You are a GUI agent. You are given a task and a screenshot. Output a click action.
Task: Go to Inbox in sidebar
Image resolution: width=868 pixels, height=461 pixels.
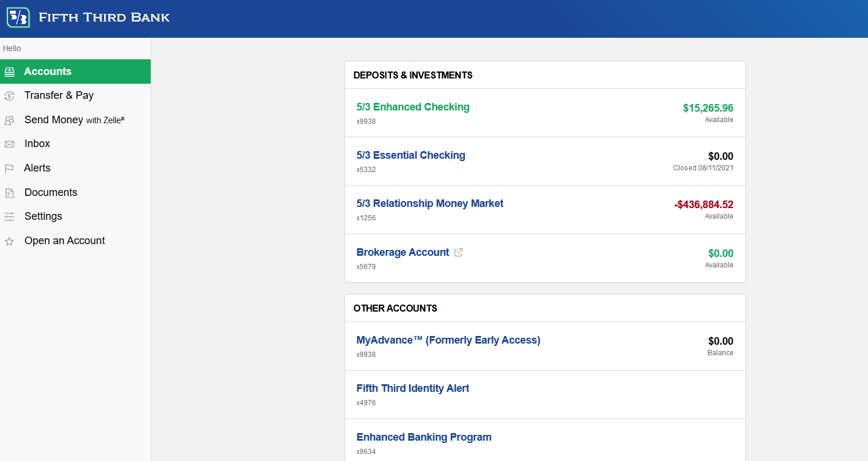(75, 144)
